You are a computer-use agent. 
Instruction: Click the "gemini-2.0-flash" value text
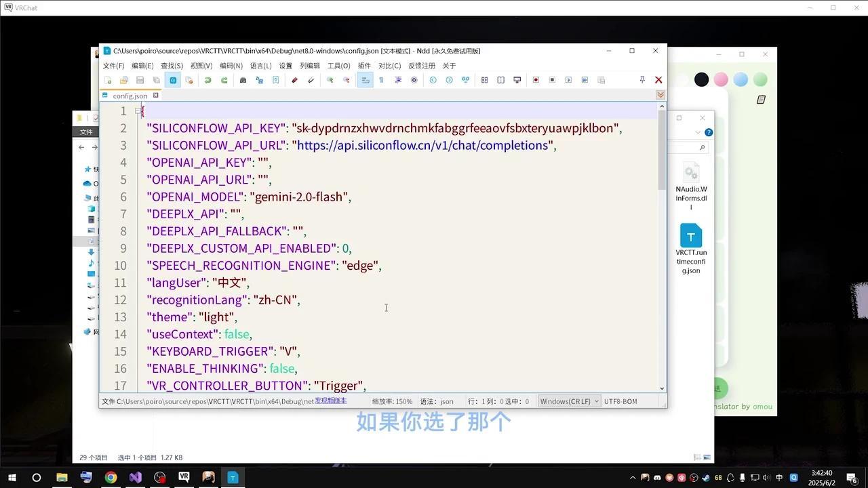click(299, 197)
